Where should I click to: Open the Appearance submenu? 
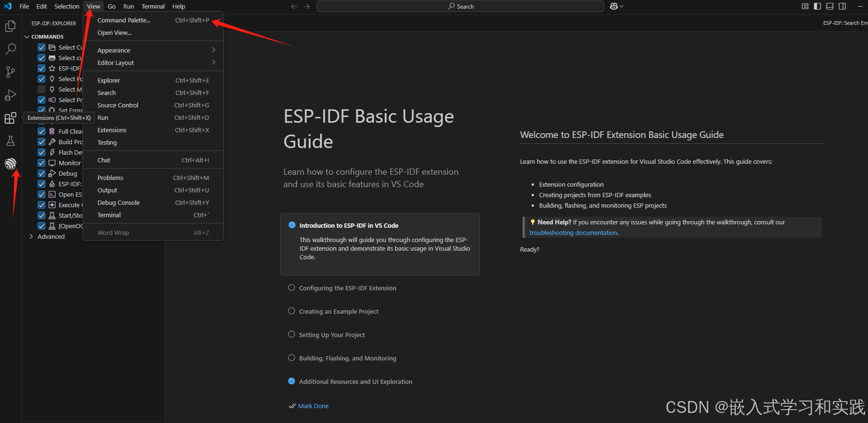(153, 50)
